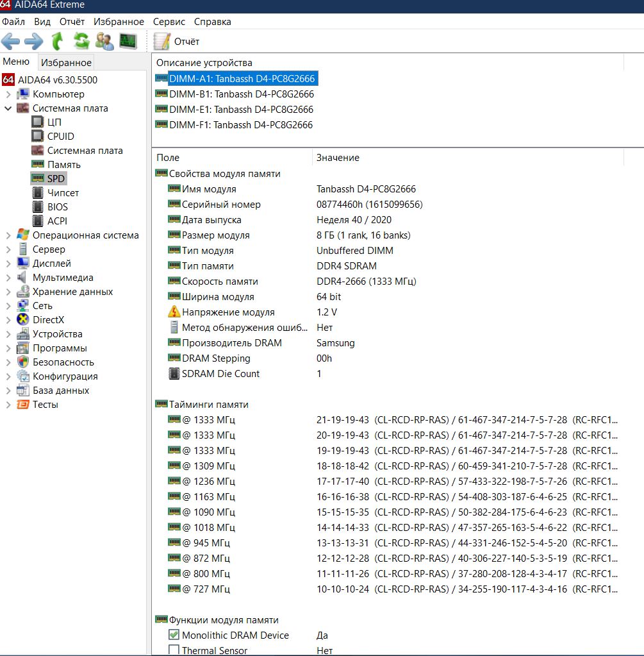Open the users management toolbar icon

[x=104, y=42]
